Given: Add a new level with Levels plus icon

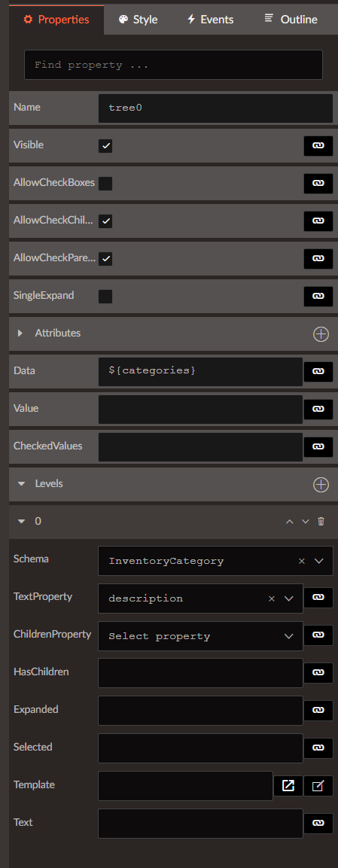Looking at the screenshot, I should 321,484.
